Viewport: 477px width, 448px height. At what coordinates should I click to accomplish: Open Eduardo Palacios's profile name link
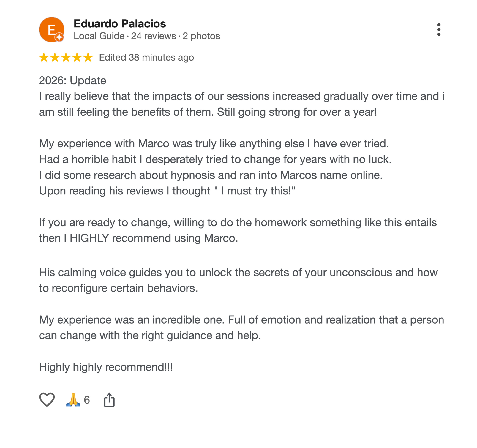[120, 23]
